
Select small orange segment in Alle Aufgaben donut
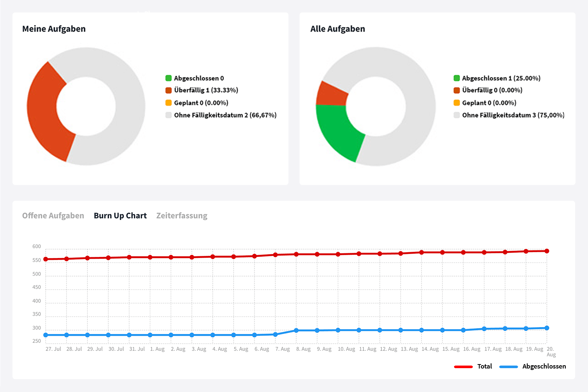[331, 94]
